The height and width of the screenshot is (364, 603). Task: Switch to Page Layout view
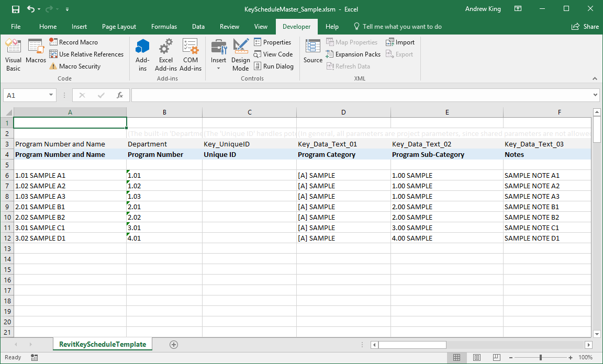coord(476,358)
